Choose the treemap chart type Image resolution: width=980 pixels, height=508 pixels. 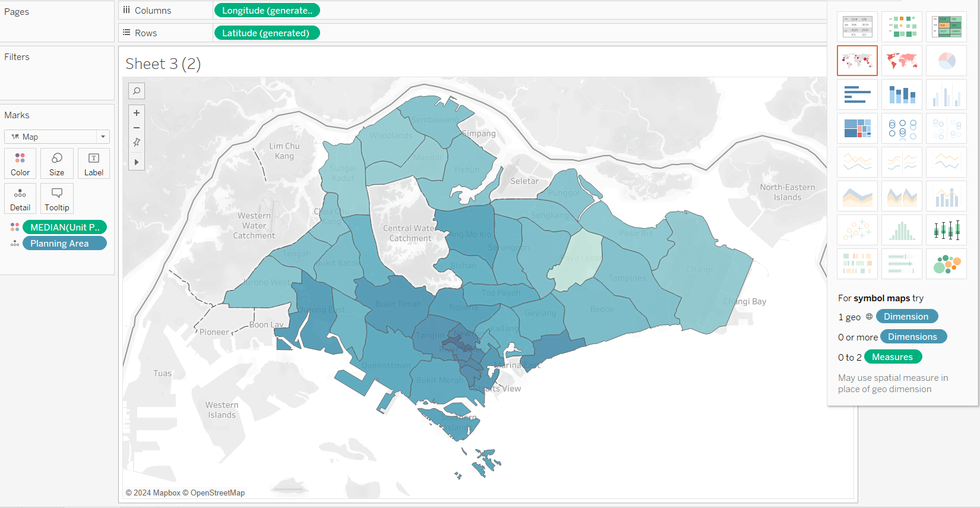tap(857, 128)
